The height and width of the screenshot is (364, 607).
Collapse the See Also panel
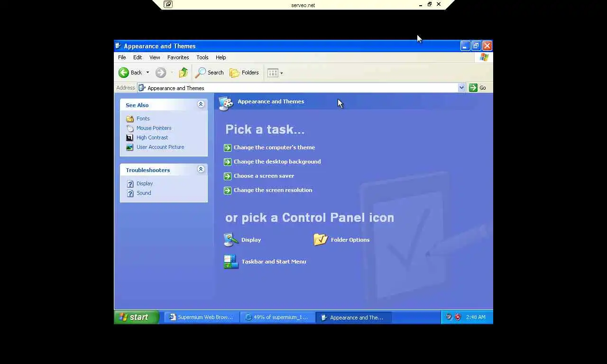pyautogui.click(x=201, y=104)
